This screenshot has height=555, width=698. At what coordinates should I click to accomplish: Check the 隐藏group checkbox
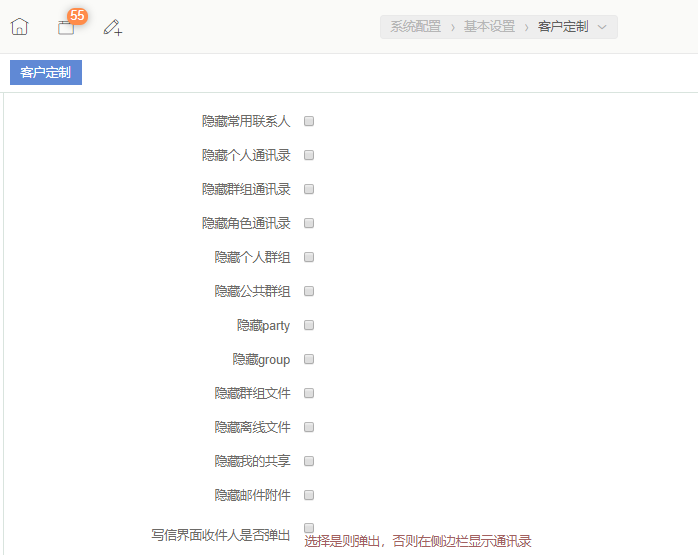pyautogui.click(x=309, y=359)
